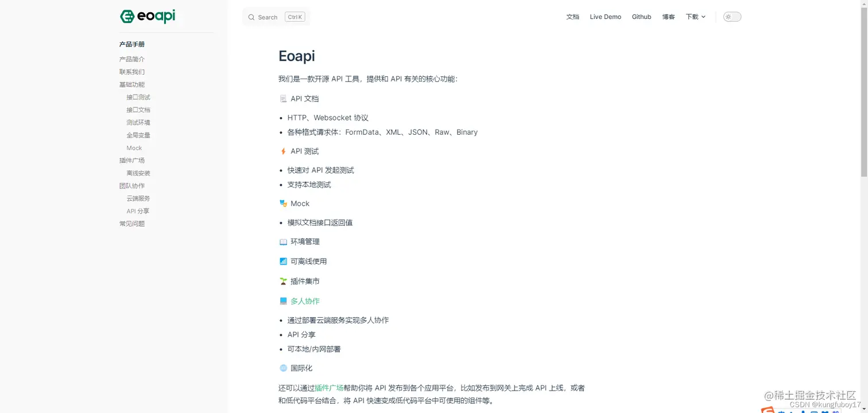
Task: Open 离线安装 sidebar page
Action: (x=138, y=173)
